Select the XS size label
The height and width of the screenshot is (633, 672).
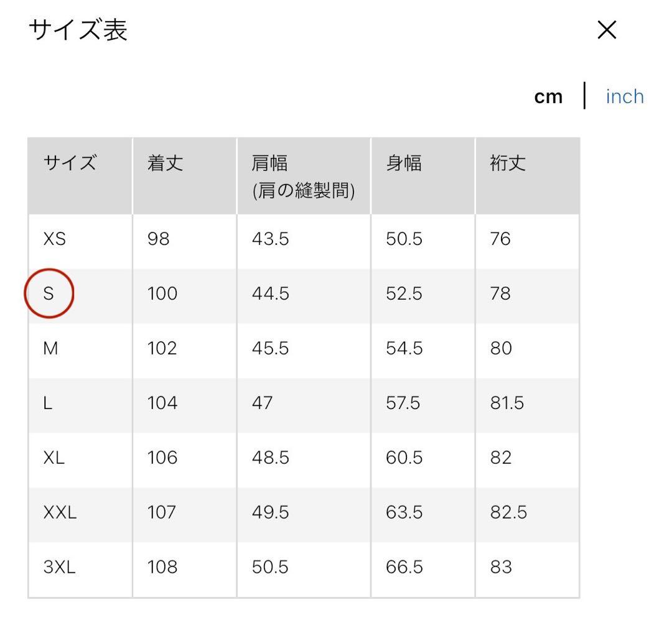(54, 239)
